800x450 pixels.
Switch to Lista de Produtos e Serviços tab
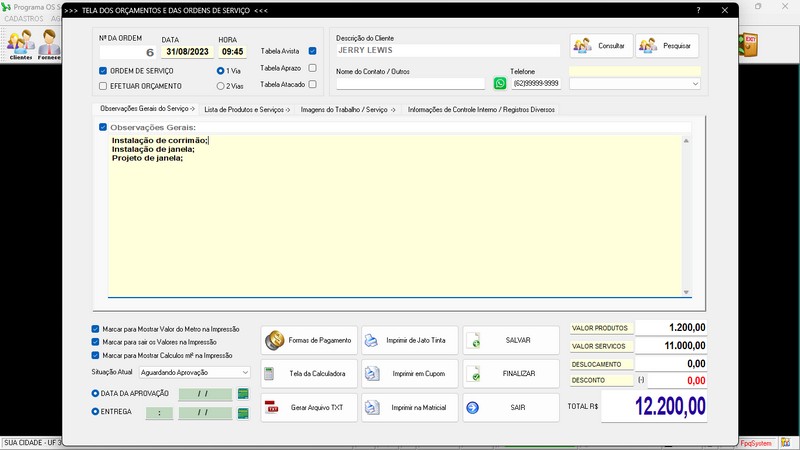tap(246, 109)
